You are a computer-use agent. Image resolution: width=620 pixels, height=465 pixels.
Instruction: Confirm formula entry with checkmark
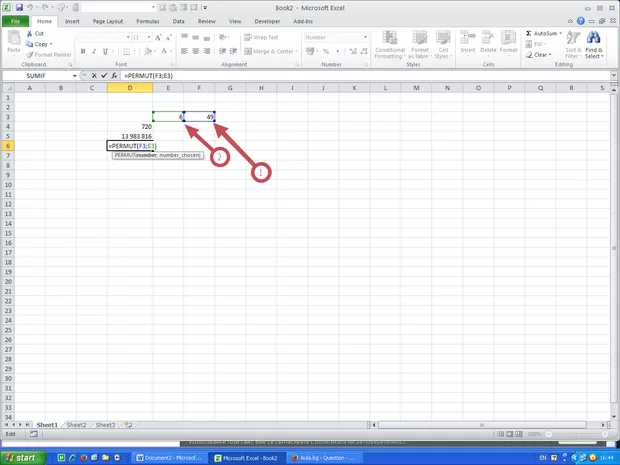104,76
